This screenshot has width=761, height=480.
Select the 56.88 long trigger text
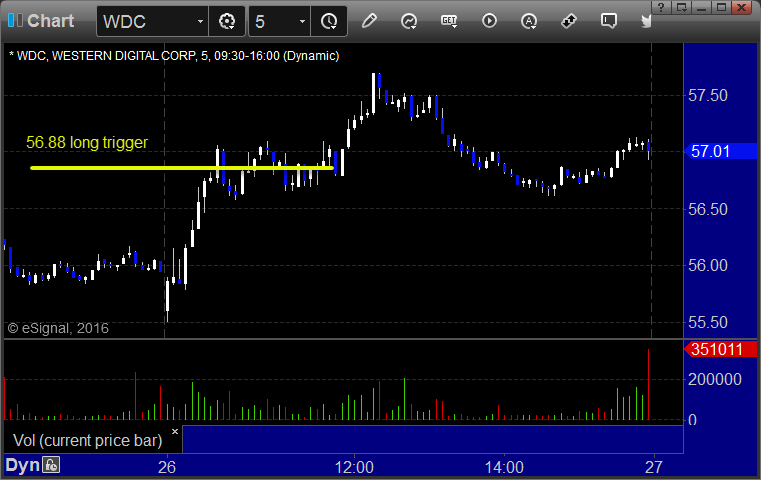(x=87, y=142)
